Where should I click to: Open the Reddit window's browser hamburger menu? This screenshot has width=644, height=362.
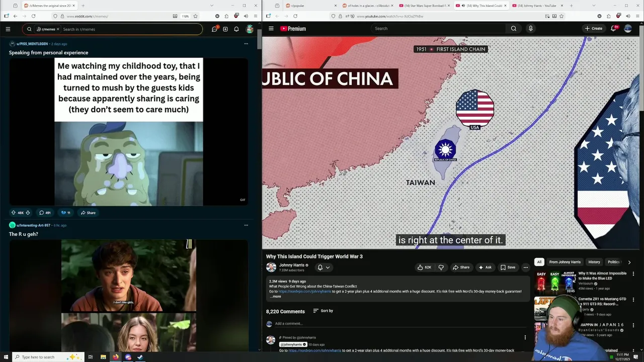[256, 16]
